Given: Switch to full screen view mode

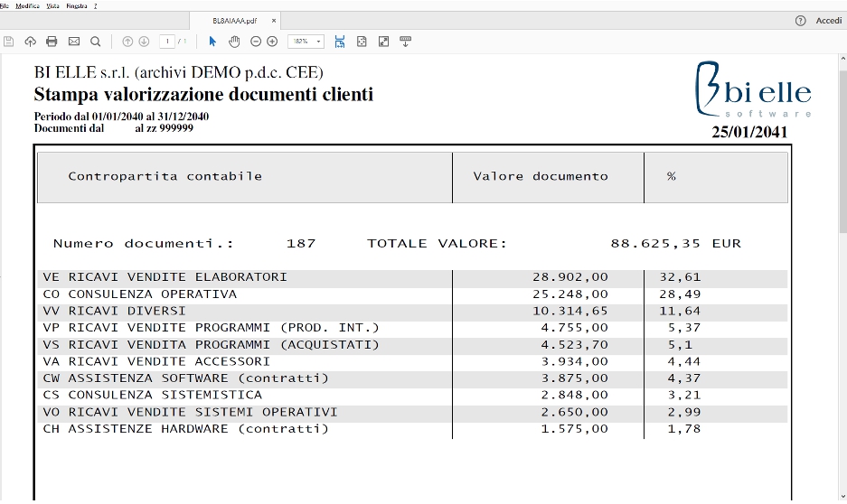Looking at the screenshot, I should point(383,42).
